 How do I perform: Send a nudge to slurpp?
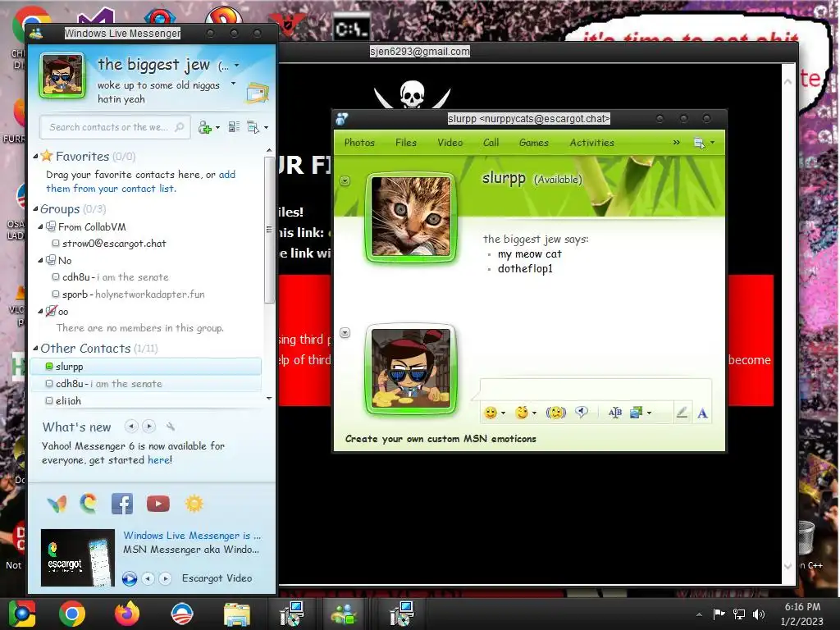tap(555, 413)
